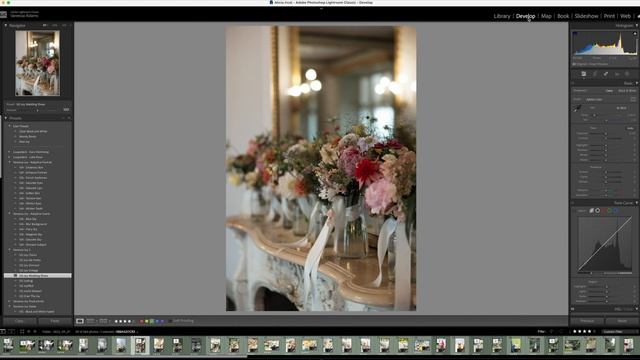Click the preset Amount slider handle
The height and width of the screenshot is (360, 640).
click(x=38, y=110)
